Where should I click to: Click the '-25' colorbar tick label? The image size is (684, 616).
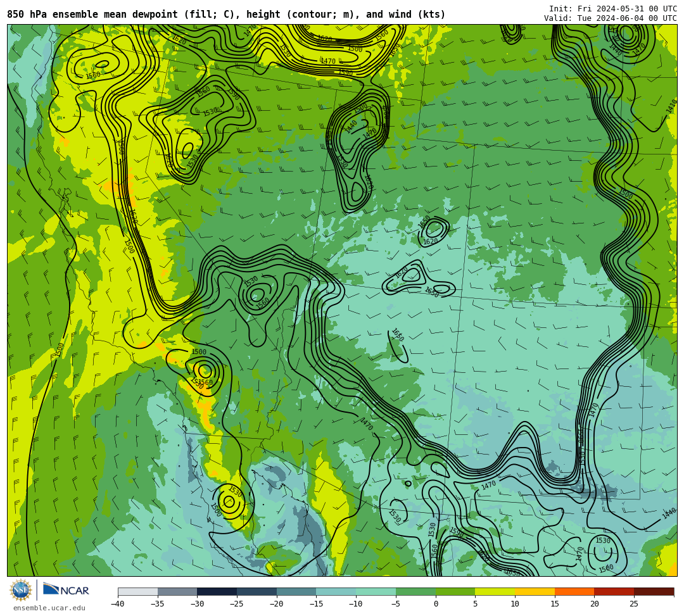pos(236,604)
